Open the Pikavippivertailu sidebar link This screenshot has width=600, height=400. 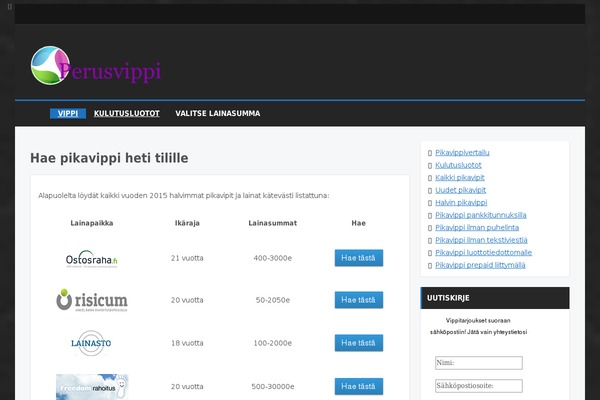(462, 153)
